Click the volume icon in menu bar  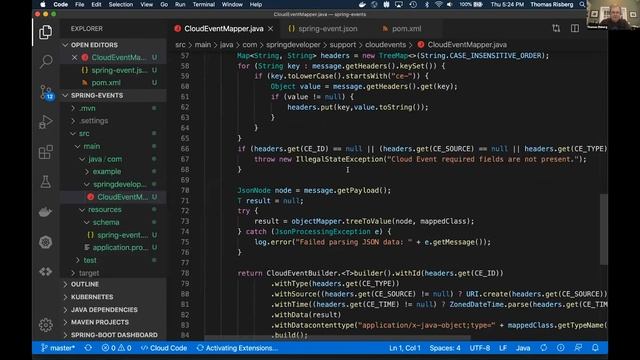click(x=450, y=4)
